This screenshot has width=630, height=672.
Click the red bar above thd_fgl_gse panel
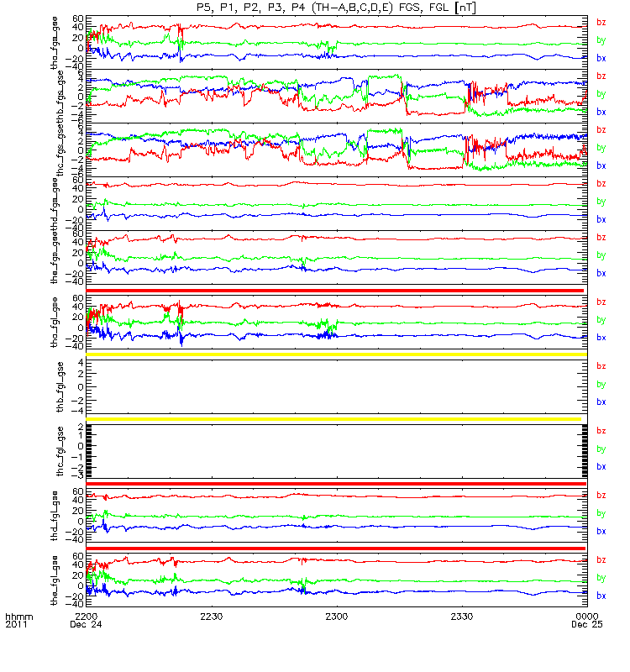coord(336,484)
